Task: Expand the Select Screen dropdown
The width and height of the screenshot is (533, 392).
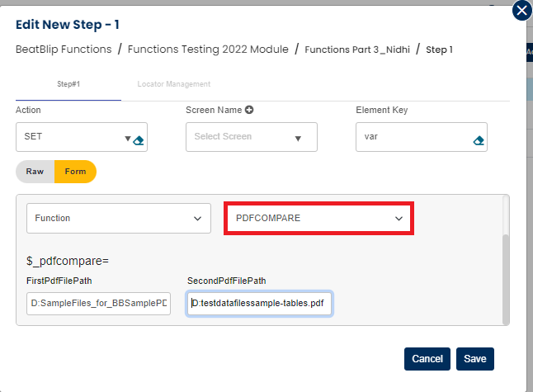Action: (x=298, y=138)
